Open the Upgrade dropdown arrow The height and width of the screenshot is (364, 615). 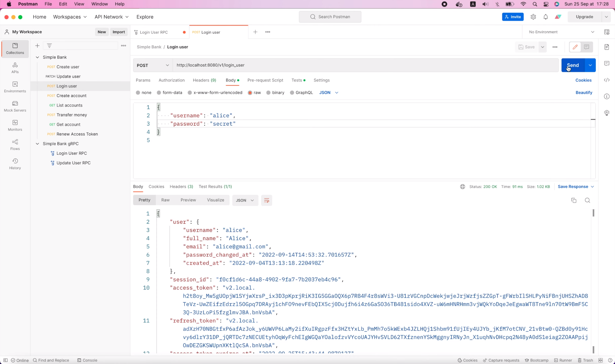[x=606, y=17]
